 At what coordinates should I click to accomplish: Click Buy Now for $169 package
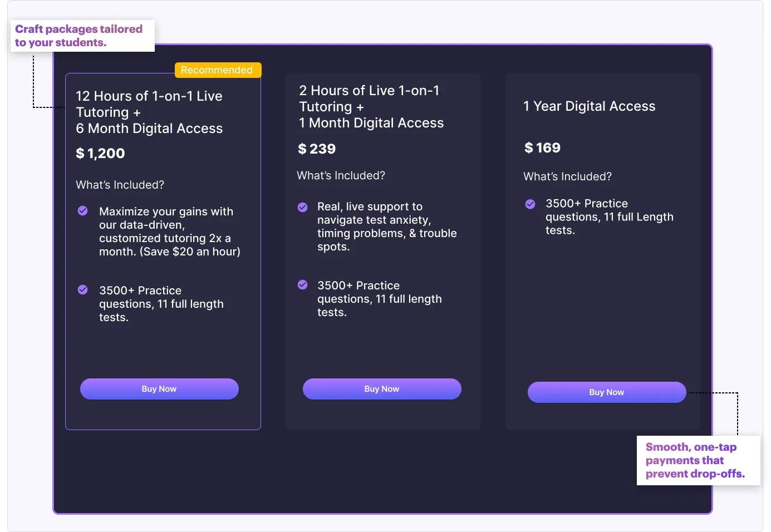pos(607,392)
